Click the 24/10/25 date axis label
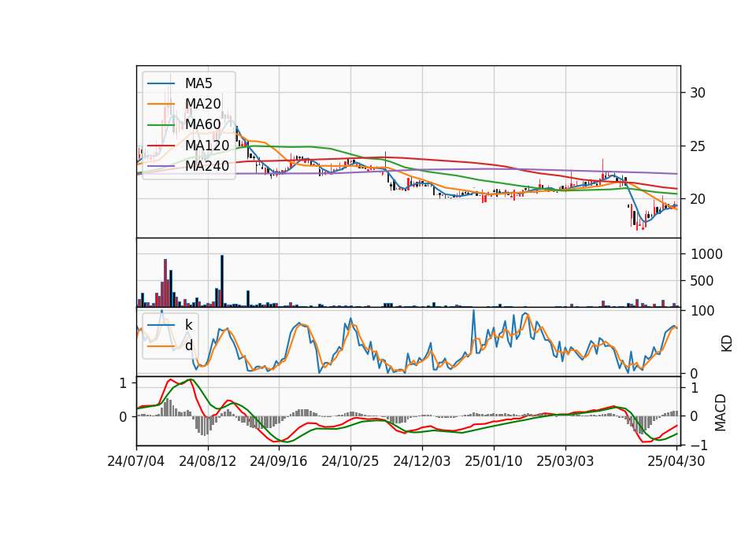The height and width of the screenshot is (543, 756). (350, 461)
